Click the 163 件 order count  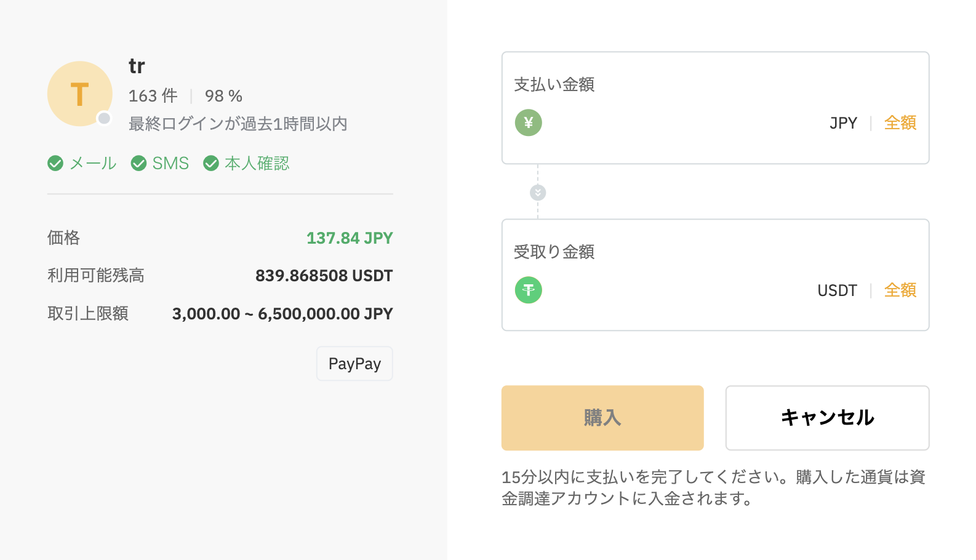click(153, 96)
